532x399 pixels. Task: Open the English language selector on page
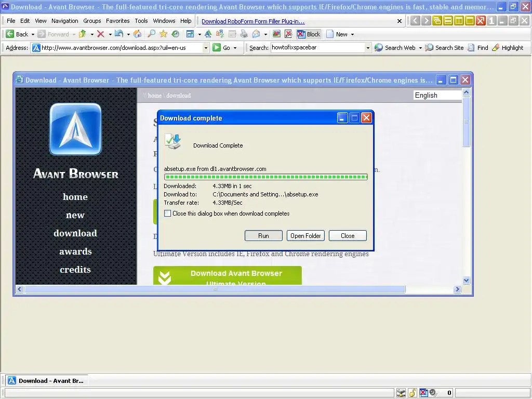coord(437,96)
